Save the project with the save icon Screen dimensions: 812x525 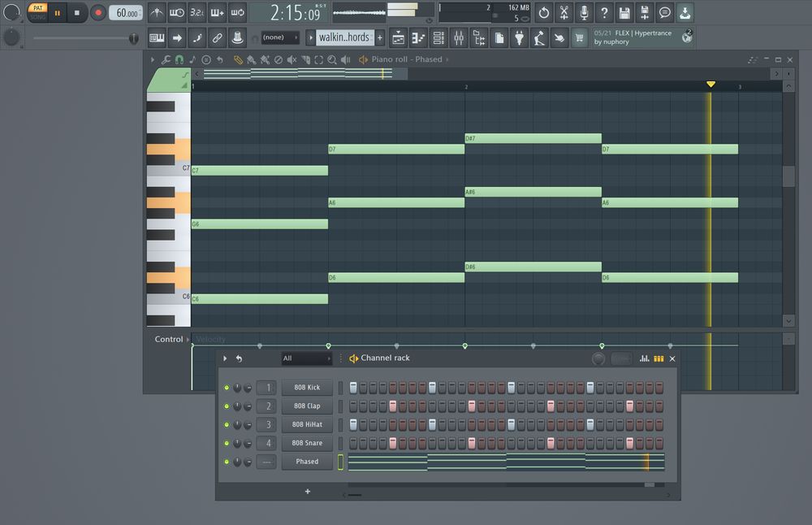(x=623, y=11)
